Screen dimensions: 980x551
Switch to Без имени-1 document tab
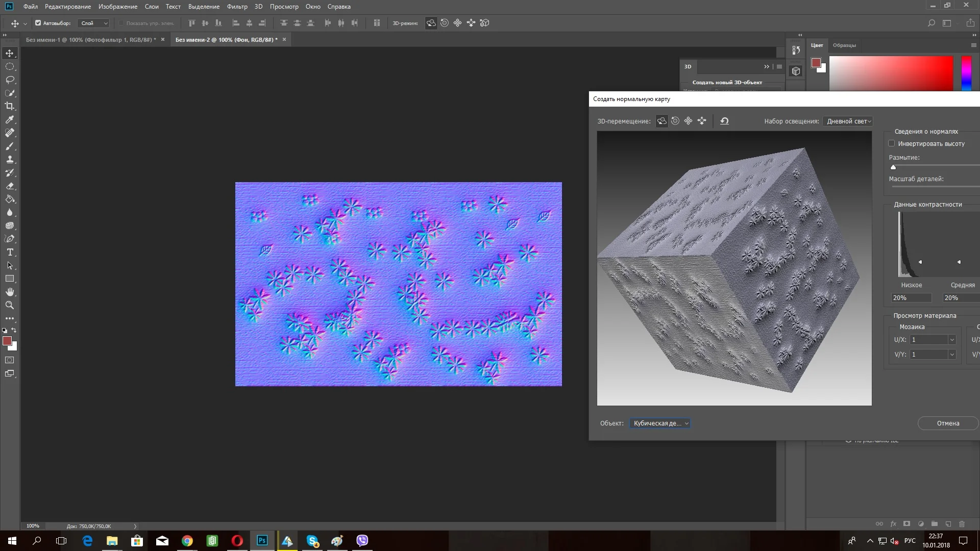click(91, 39)
